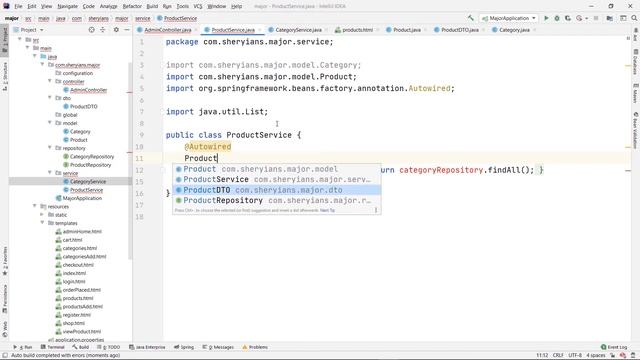The width and height of the screenshot is (640, 360).
Task: Click Collapse All icon in Project panel
Action: (102, 30)
